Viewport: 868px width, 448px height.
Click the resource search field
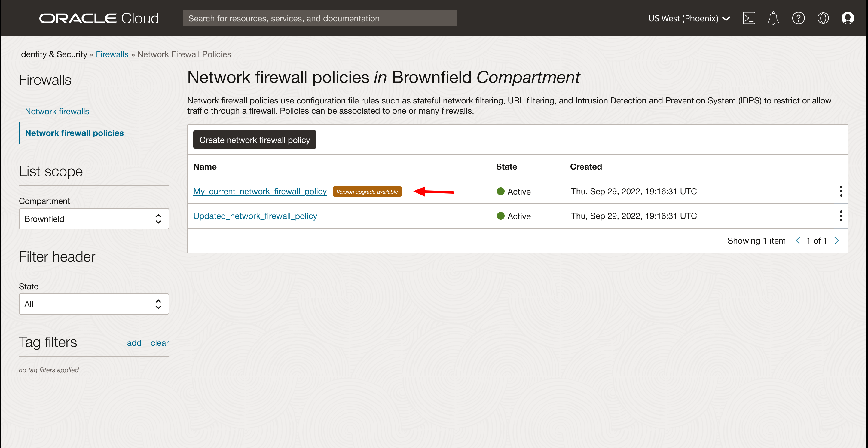320,18
